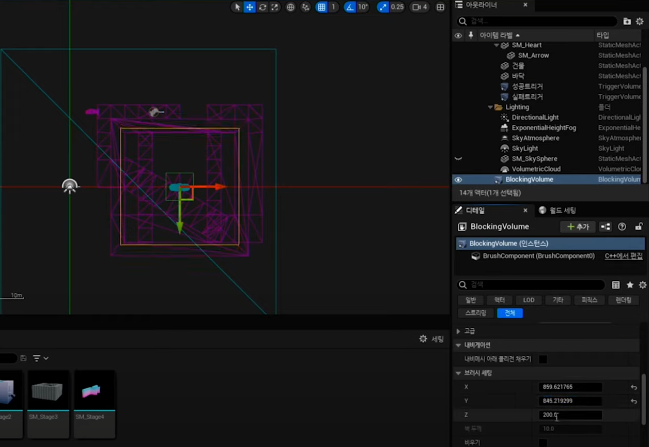The width and height of the screenshot is (649, 447).
Task: Enable the navmesh fill collision checkbox
Action: tap(543, 358)
